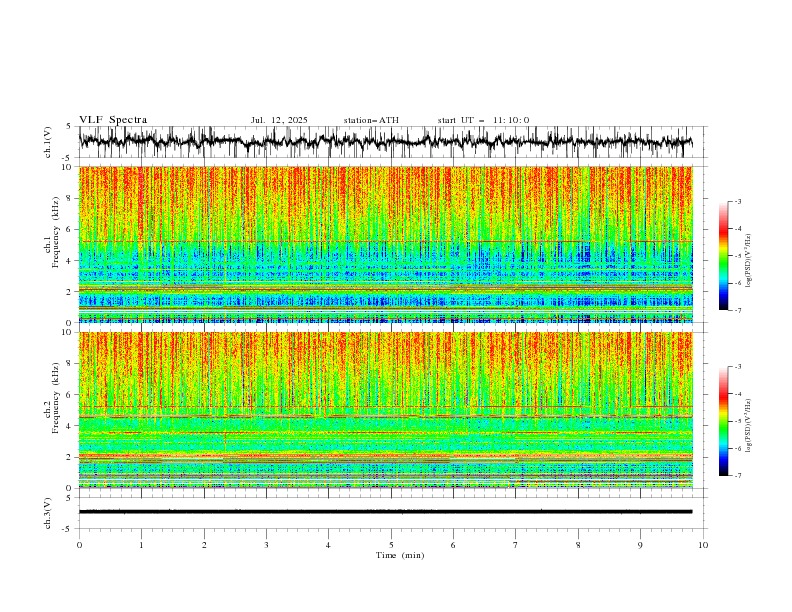The height and width of the screenshot is (612, 792).
Task: Click inside the ch.1 spectrogram panel
Action: coord(386,244)
